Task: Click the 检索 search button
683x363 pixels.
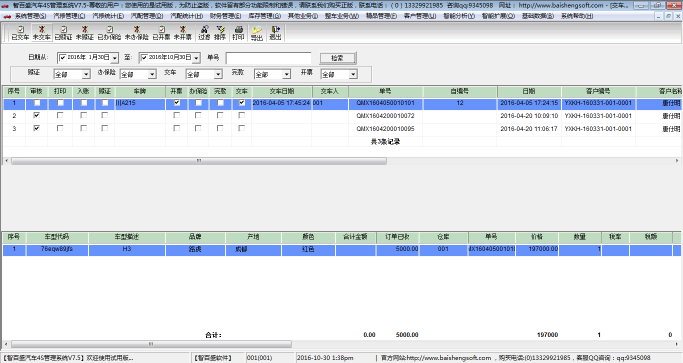Action: coord(338,58)
